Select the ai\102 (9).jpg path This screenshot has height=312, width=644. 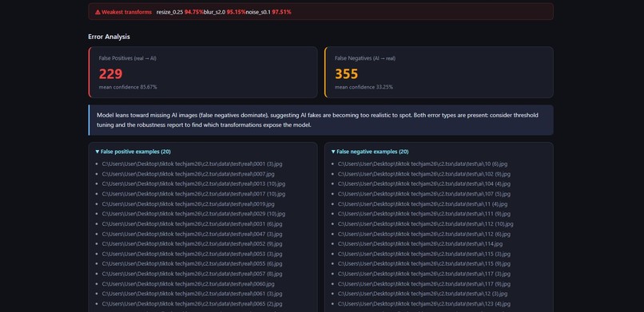424,174
